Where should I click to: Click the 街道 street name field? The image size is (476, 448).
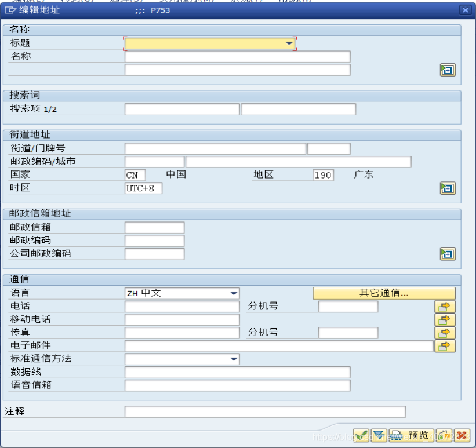pos(215,149)
